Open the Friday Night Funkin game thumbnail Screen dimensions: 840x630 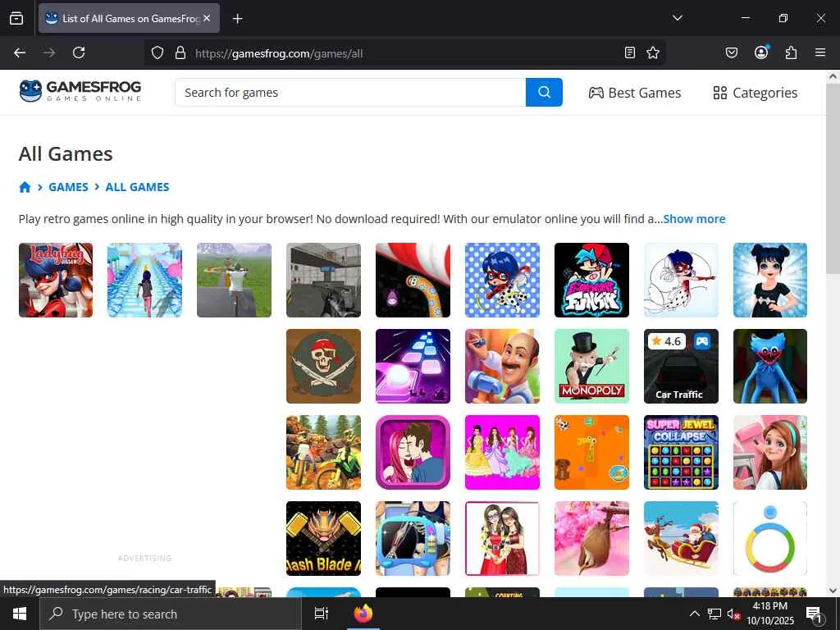591,281
